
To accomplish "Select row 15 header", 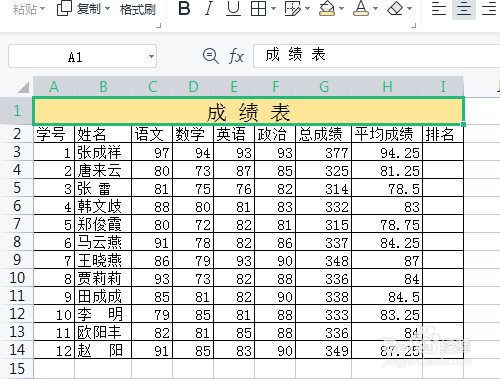I will 17,369.
